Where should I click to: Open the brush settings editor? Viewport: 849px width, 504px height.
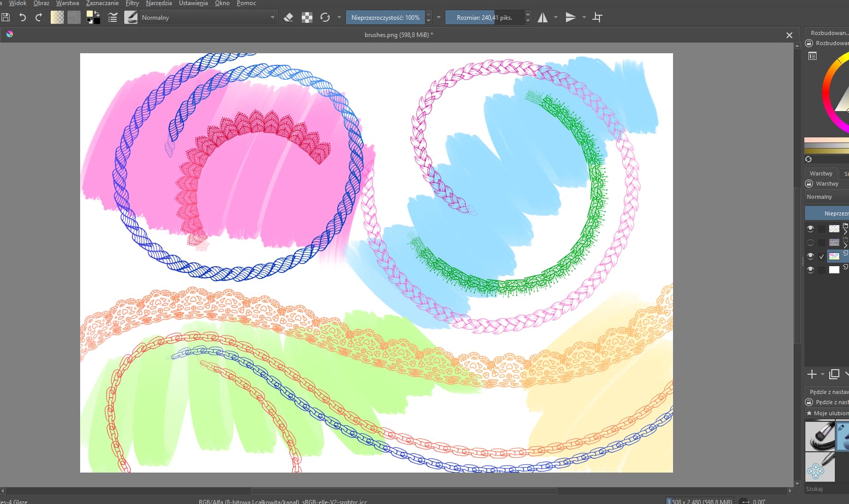coord(113,18)
